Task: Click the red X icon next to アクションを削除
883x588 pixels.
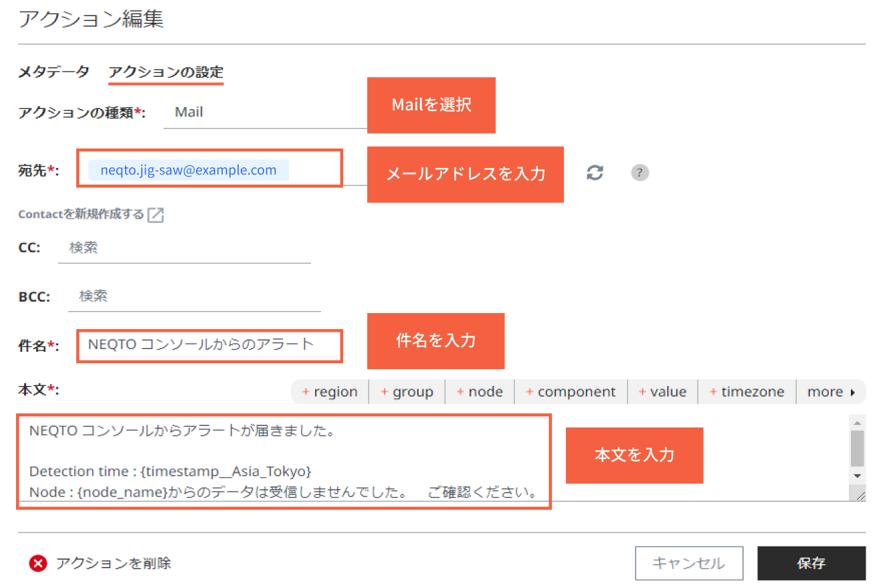Action: (x=38, y=563)
